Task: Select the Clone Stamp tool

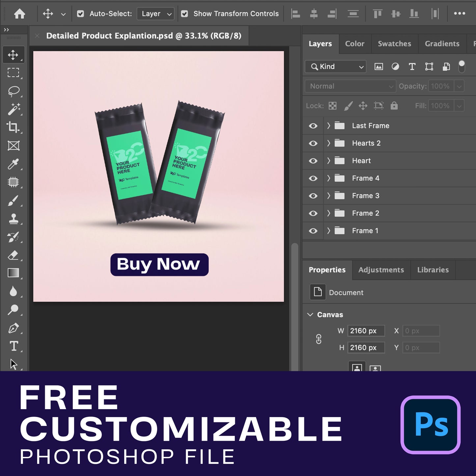Action: tap(14, 219)
